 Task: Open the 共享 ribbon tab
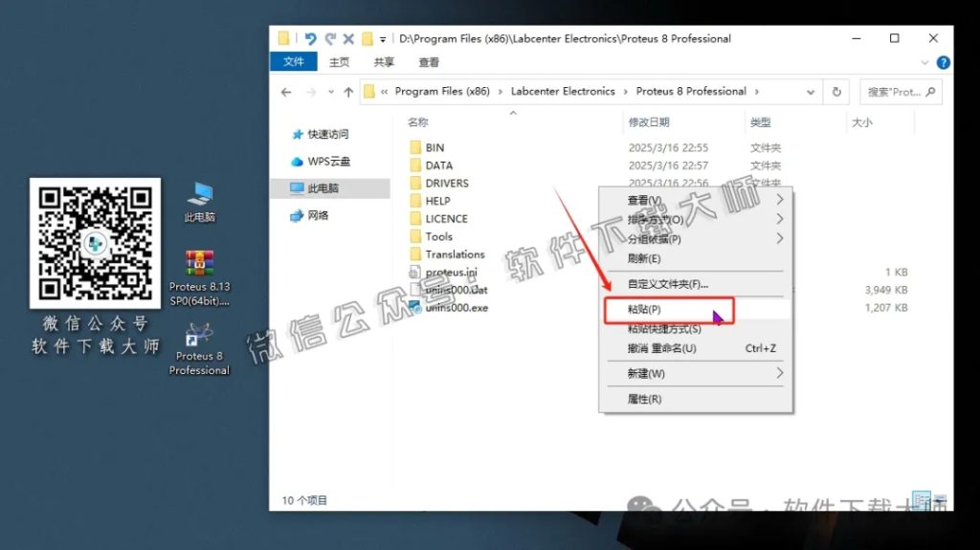384,62
